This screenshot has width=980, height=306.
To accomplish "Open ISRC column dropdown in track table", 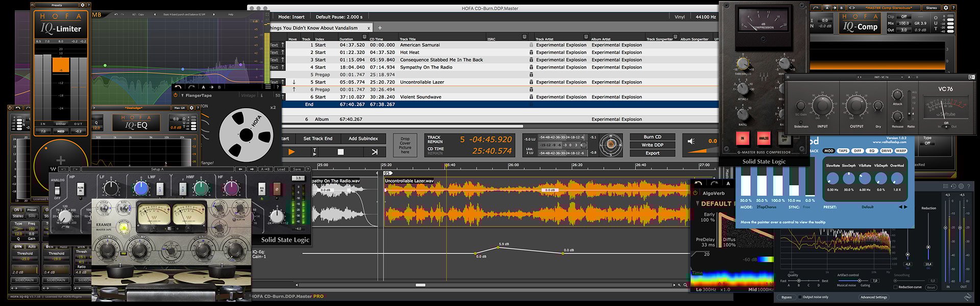I will (x=524, y=37).
